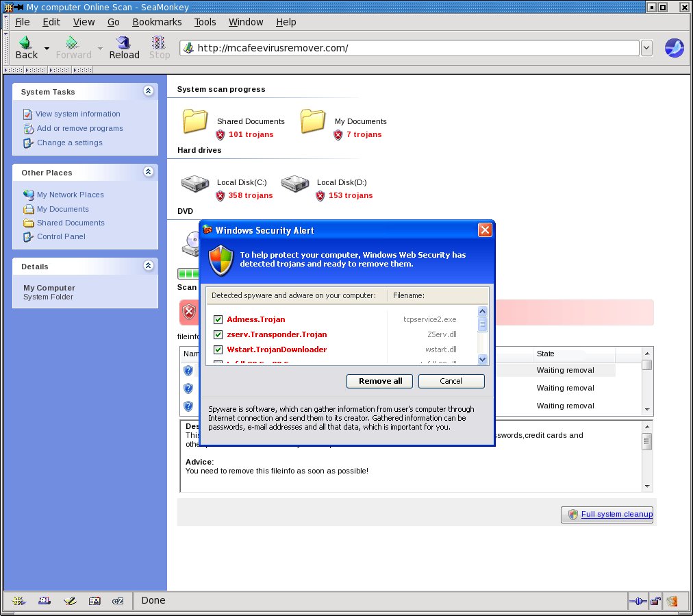Click the alert list scroll-down arrow
Screen dimensions: 693x616
483,360
